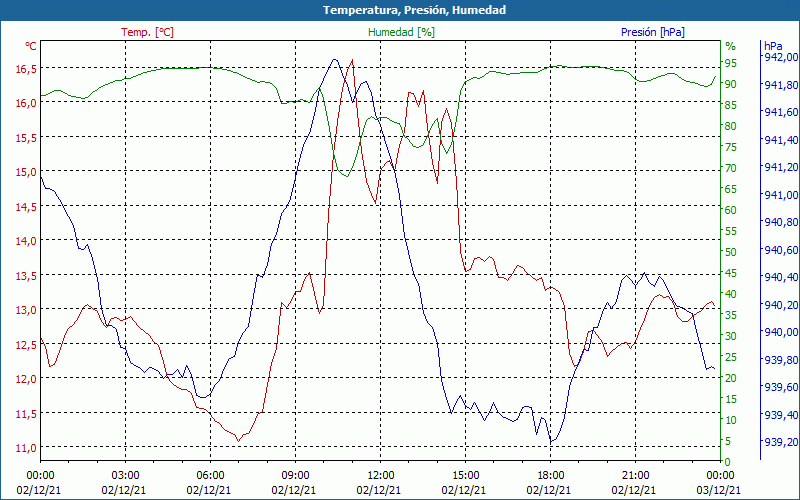Click the red "°C" unit label
The image size is (800, 500).
point(31,46)
